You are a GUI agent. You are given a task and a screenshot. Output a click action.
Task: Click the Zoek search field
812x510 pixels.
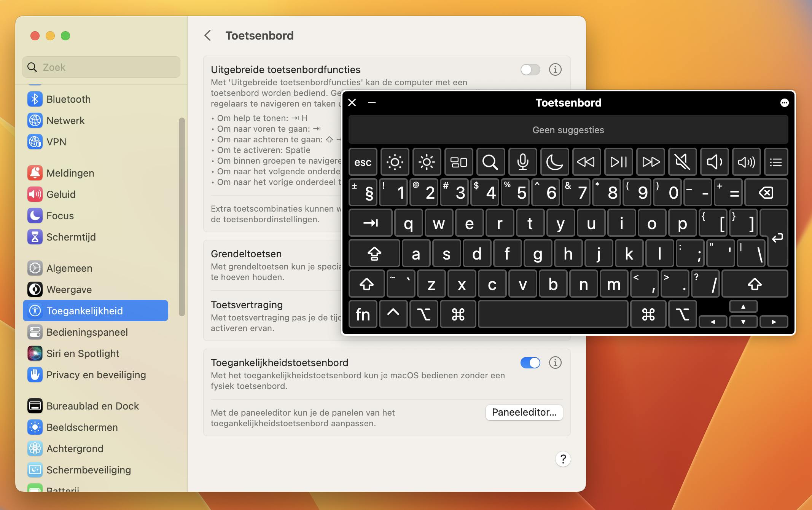pyautogui.click(x=101, y=67)
